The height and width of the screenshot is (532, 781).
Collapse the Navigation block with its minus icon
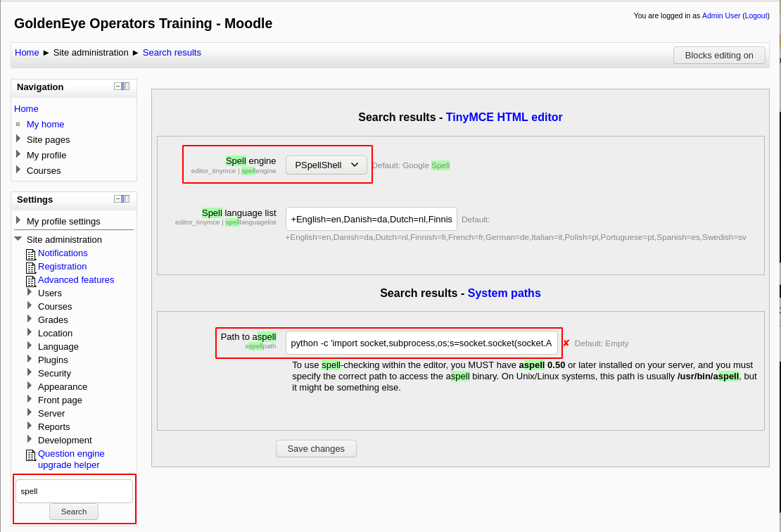118,87
